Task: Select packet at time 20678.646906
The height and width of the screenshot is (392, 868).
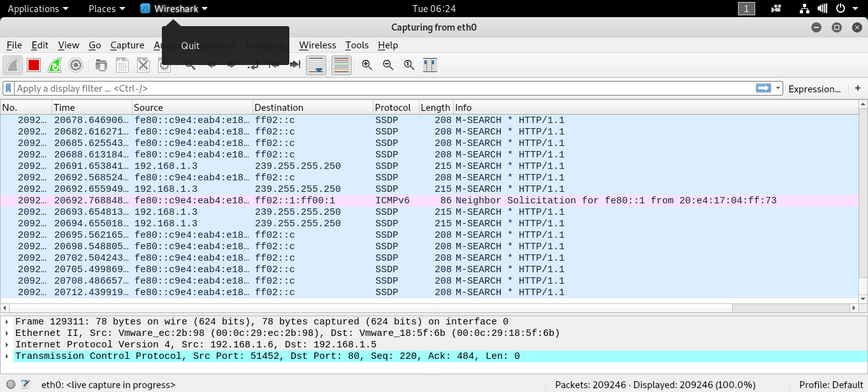Action: [x=430, y=120]
